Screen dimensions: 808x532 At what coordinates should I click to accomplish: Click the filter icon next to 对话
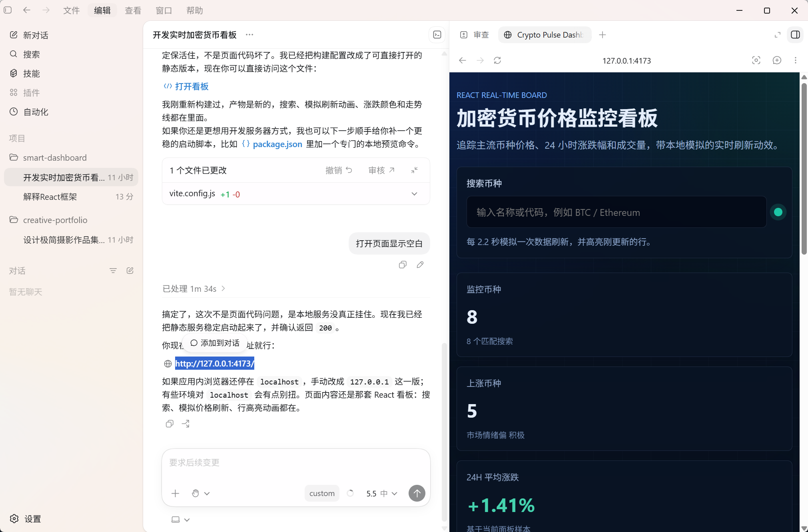(113, 271)
